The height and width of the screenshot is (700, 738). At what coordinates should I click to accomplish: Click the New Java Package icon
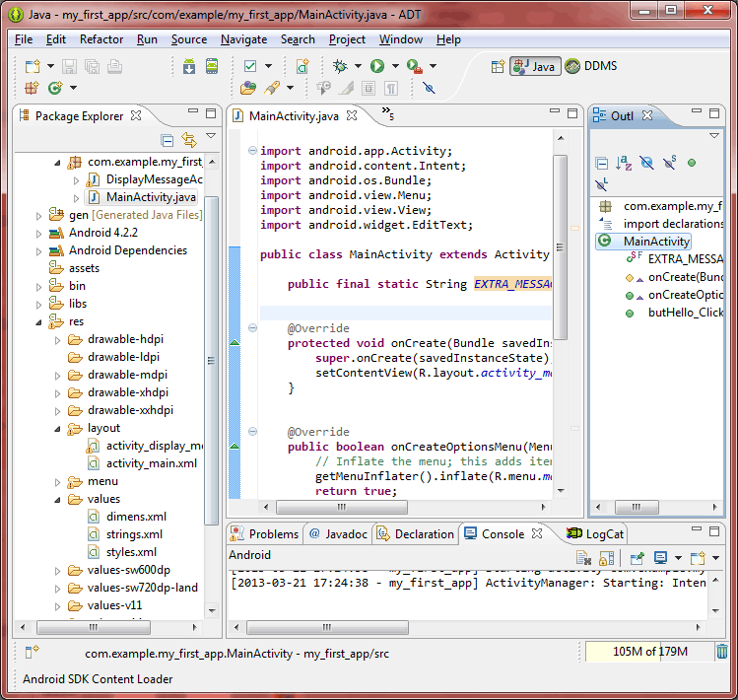click(x=32, y=88)
